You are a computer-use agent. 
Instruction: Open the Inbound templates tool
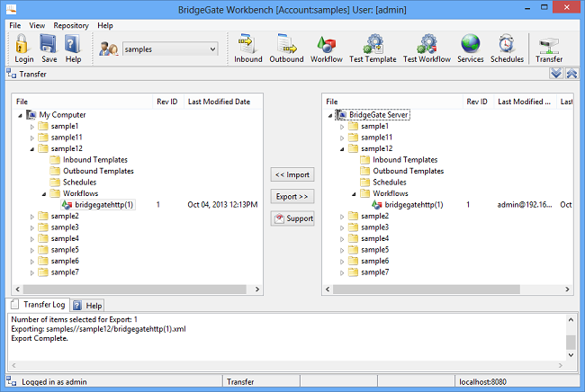click(x=247, y=45)
